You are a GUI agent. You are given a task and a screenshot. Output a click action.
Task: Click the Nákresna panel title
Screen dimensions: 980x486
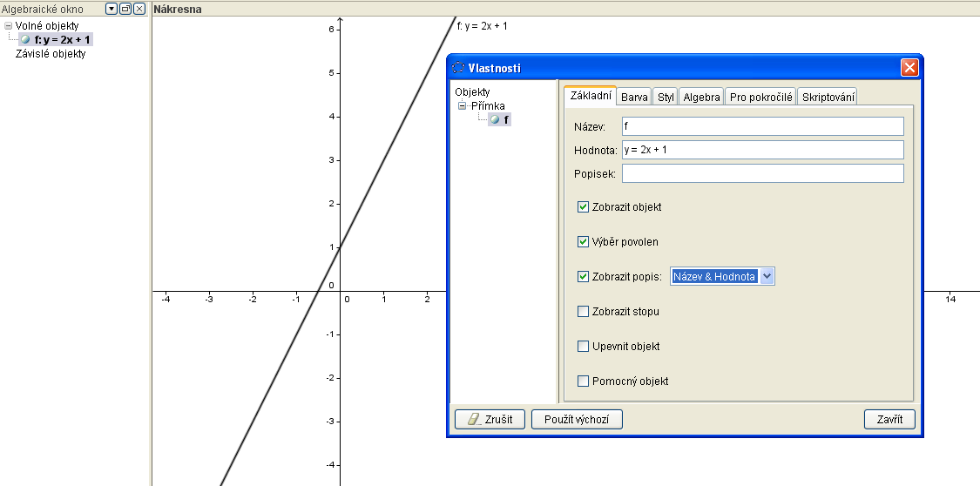point(178,10)
